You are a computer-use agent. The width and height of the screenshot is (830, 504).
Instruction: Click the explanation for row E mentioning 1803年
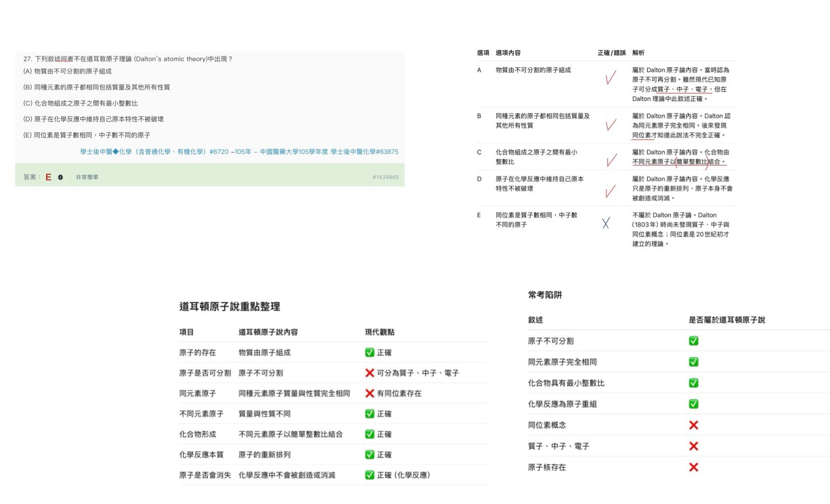681,229
